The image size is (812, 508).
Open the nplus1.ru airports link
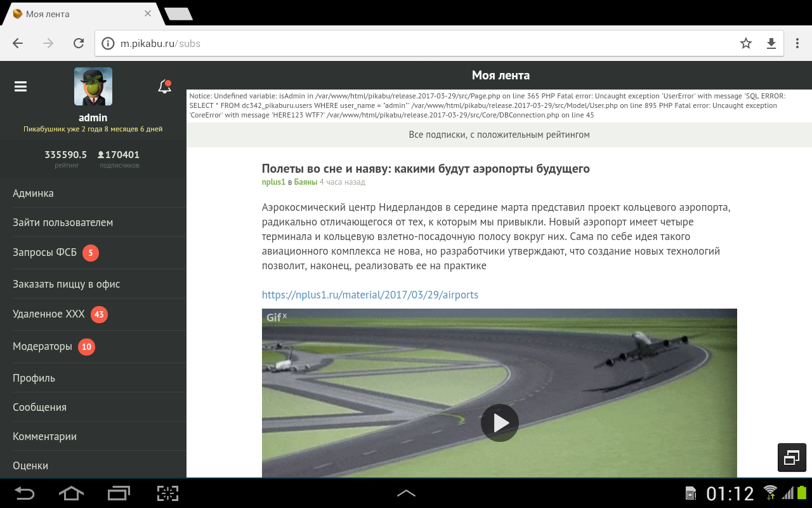(x=370, y=295)
